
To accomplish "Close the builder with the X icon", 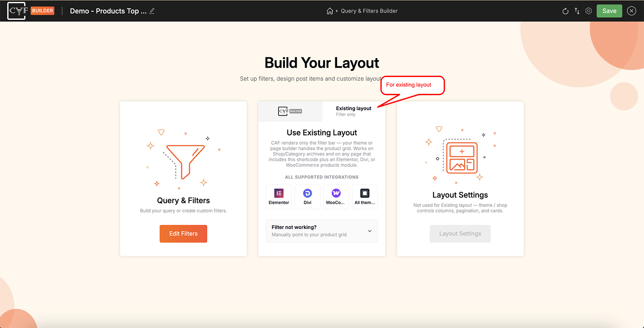I will coord(632,11).
